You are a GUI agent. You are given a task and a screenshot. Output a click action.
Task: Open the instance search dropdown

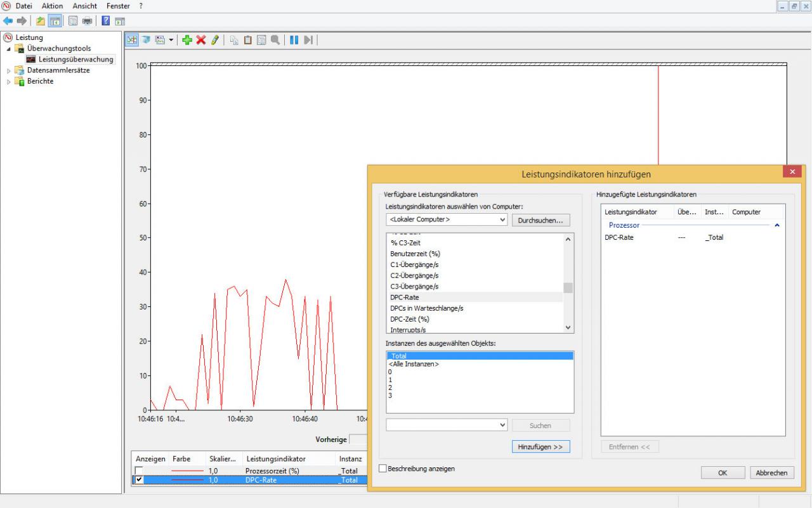tap(504, 425)
